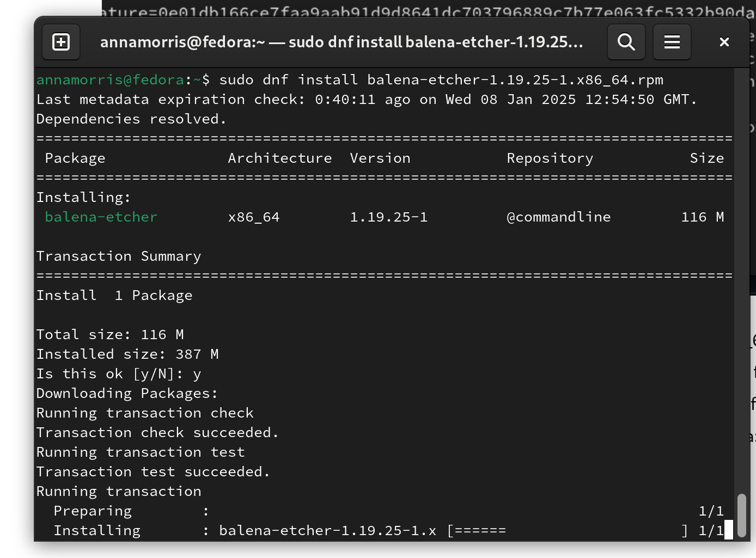
Task: Open the terminal search tool
Action: tap(626, 42)
